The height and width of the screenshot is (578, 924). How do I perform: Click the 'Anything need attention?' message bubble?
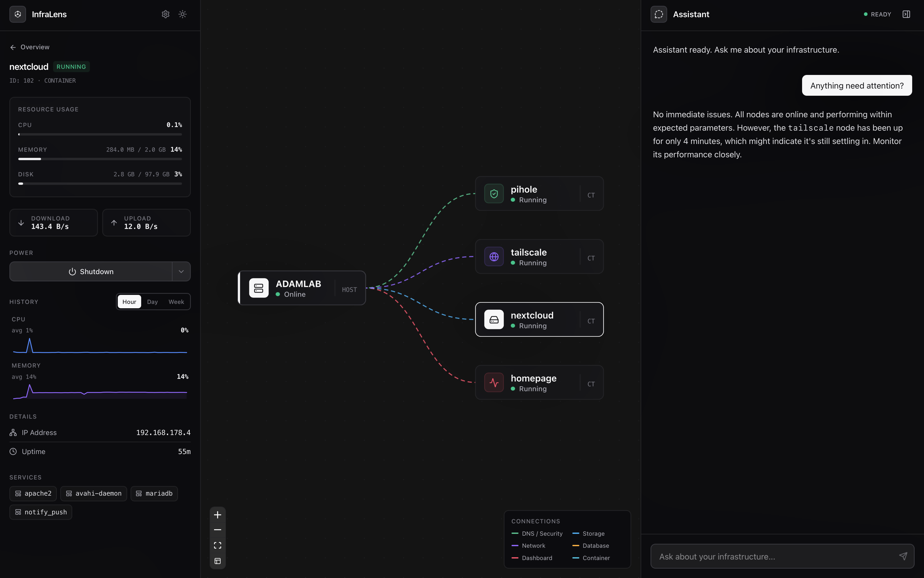[x=857, y=86]
